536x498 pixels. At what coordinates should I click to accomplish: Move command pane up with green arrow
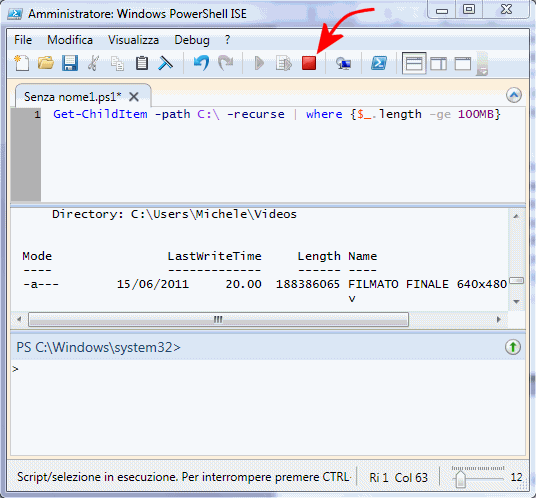[x=513, y=347]
